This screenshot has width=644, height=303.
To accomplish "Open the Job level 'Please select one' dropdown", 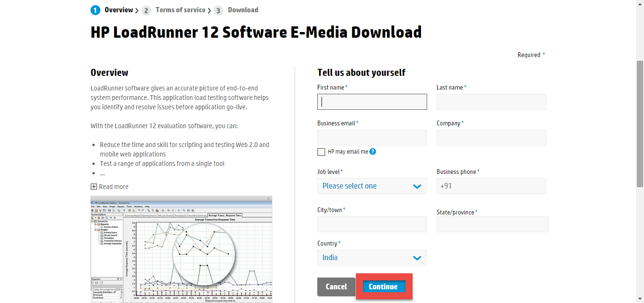I will tap(372, 186).
